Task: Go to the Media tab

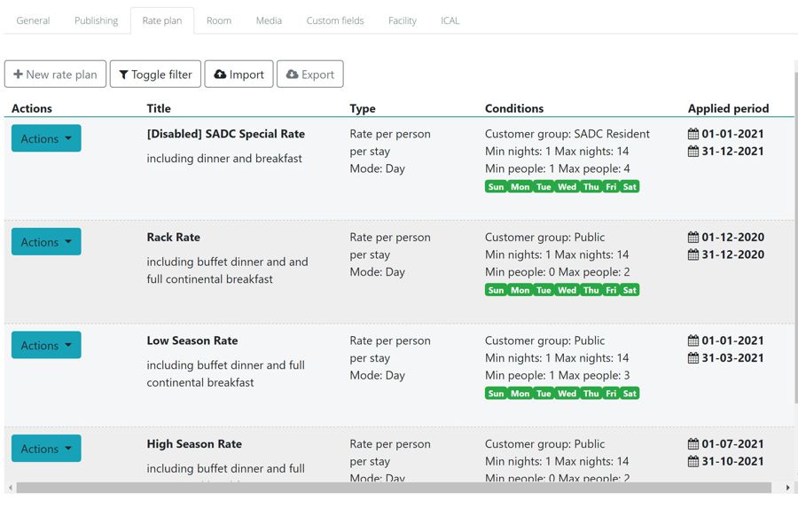Action: [x=269, y=20]
